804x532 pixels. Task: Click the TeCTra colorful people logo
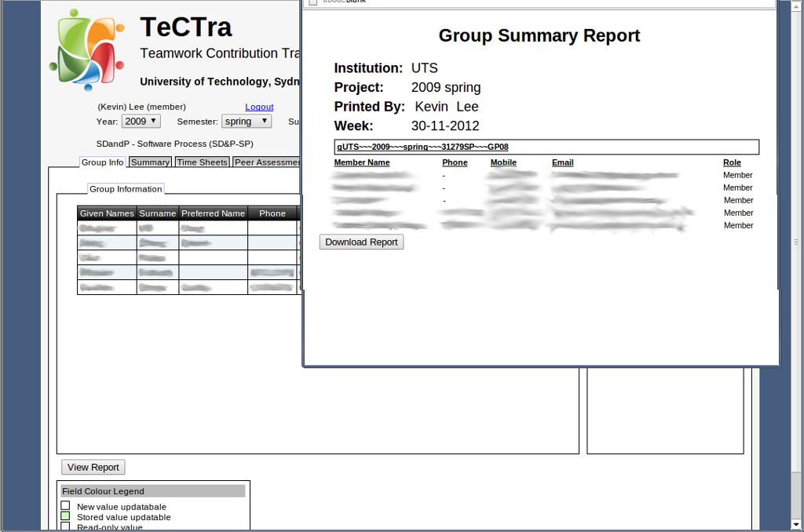(86, 50)
